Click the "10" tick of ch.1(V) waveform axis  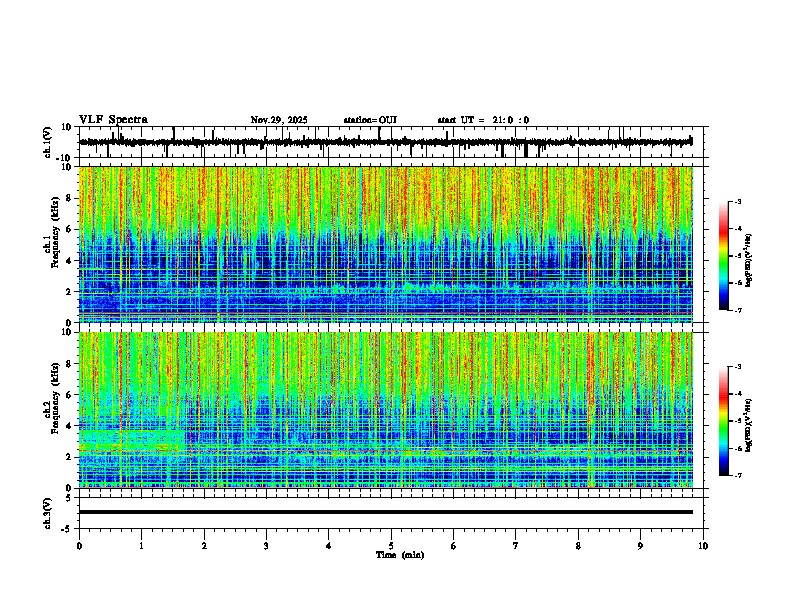coord(68,127)
